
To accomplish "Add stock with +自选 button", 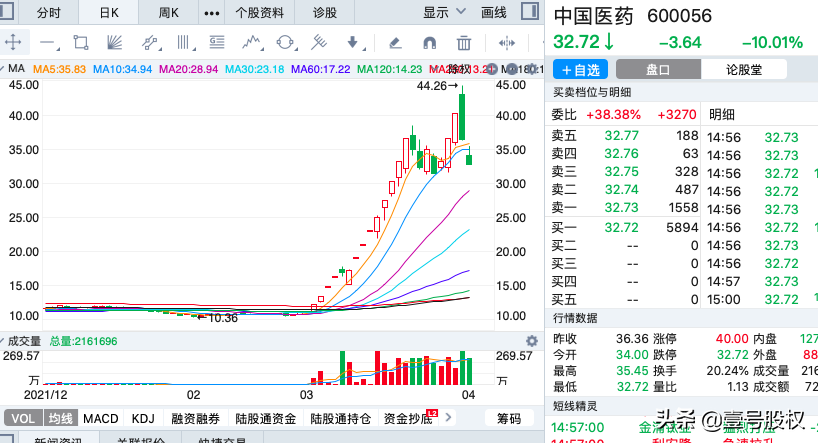I will point(580,69).
